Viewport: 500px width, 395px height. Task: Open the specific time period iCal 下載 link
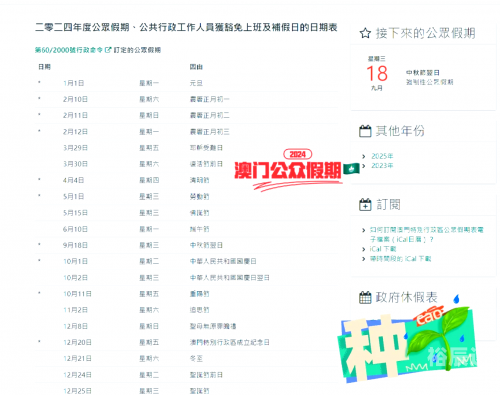pos(400,259)
